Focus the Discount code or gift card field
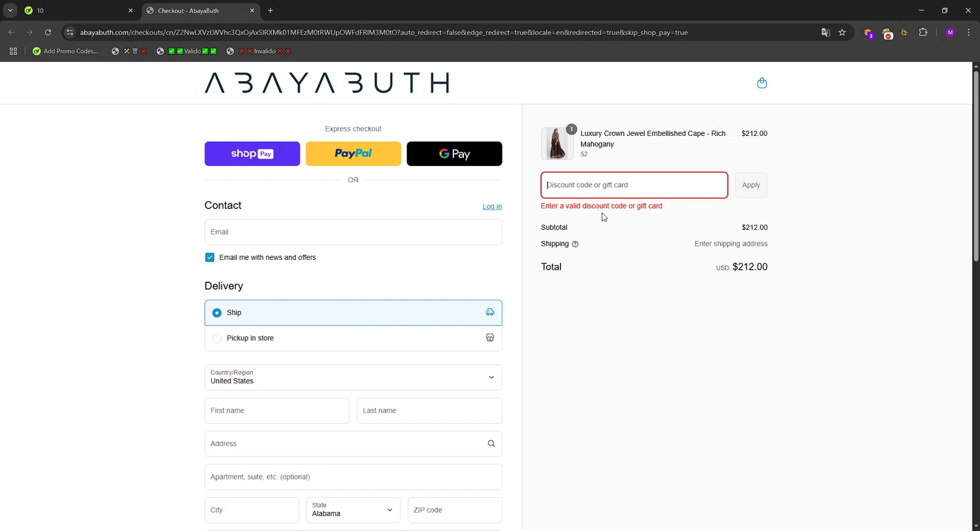Screen dimensions: 980x531 [634, 185]
